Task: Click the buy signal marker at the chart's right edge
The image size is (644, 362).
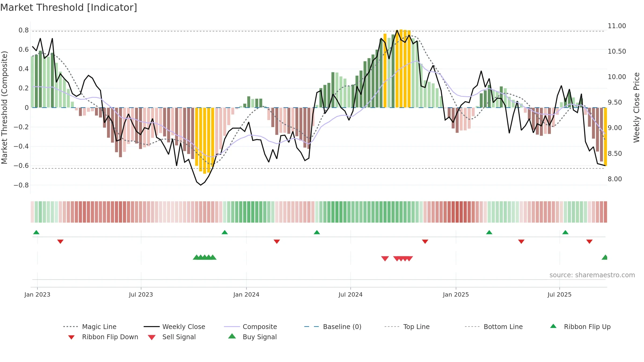Action: coord(605,257)
